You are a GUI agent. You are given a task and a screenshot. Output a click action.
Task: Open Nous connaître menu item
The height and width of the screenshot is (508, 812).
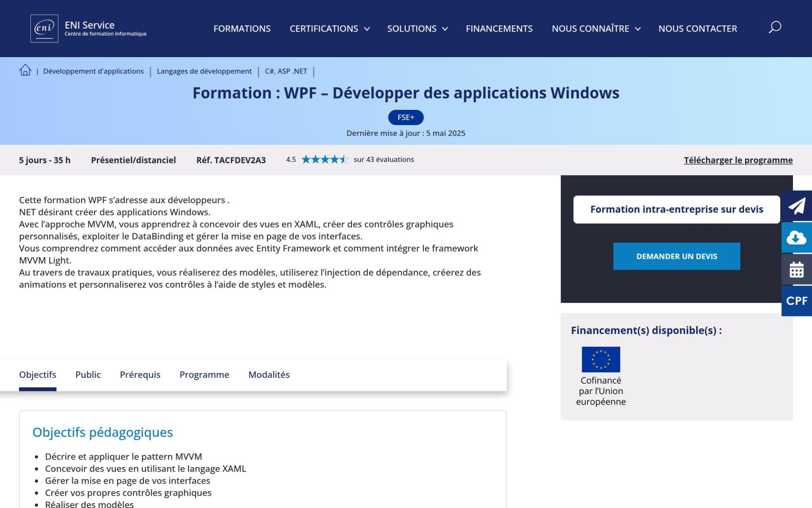(x=590, y=29)
